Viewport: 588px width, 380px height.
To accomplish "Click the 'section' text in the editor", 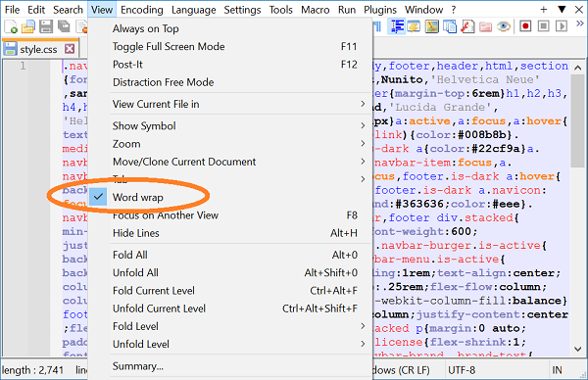I will coord(544,66).
